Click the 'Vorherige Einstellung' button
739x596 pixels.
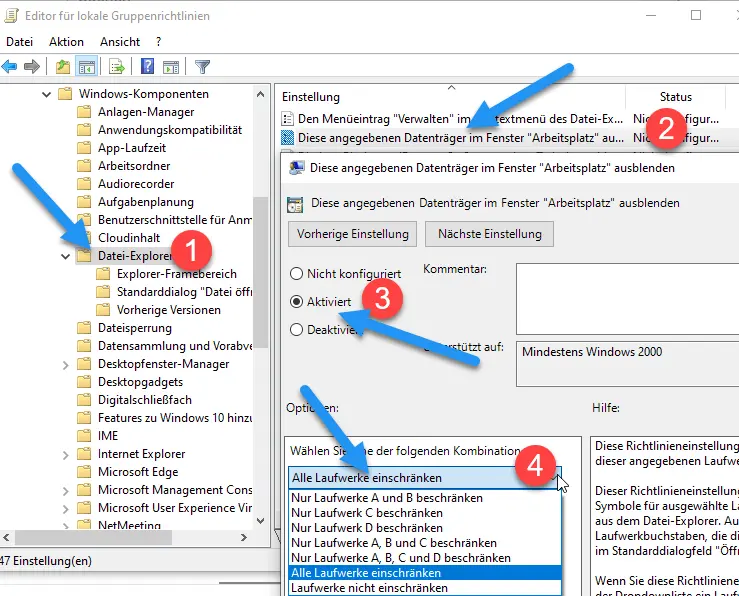click(351, 234)
